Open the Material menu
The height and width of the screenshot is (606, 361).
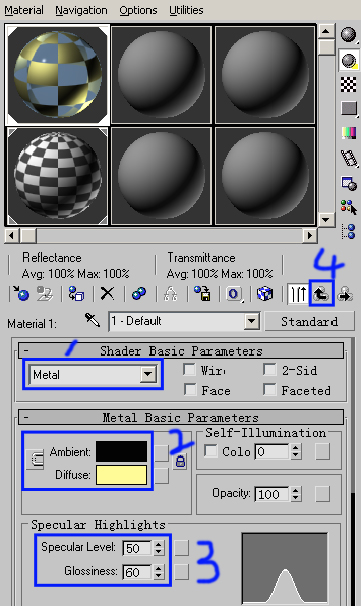pyautogui.click(x=24, y=10)
